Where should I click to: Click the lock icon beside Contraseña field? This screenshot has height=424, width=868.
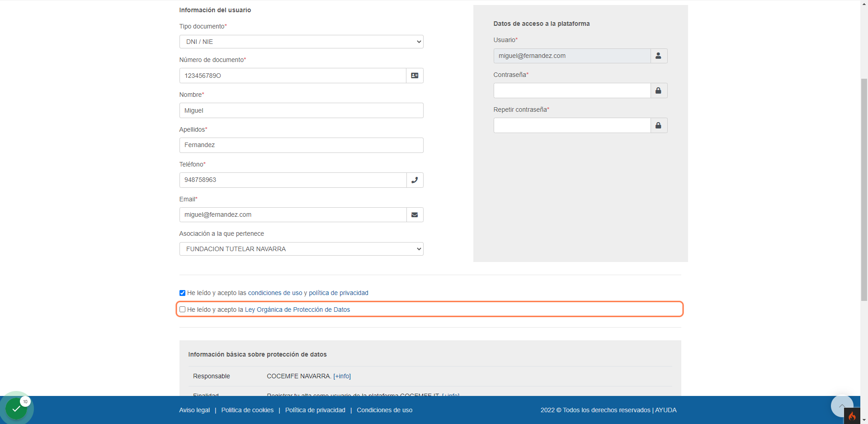659,91
